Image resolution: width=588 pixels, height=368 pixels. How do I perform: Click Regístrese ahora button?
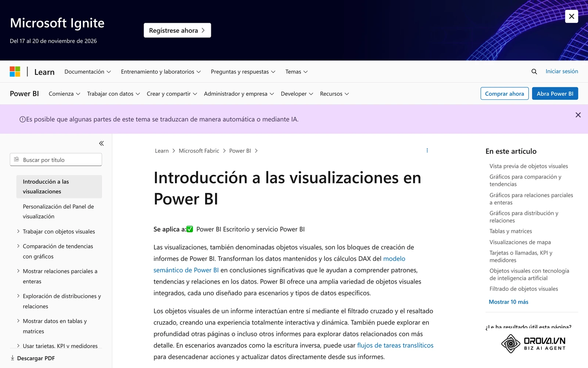(177, 30)
